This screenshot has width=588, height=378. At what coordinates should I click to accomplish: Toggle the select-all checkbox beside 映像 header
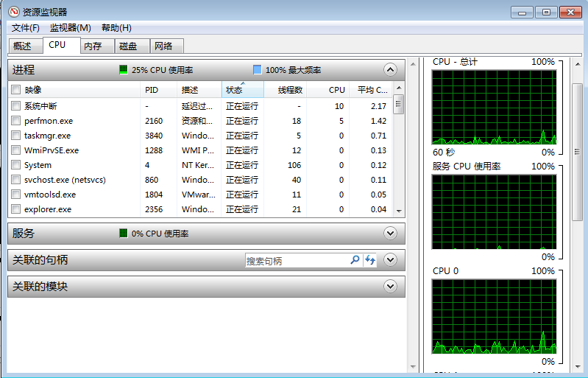tap(15, 90)
